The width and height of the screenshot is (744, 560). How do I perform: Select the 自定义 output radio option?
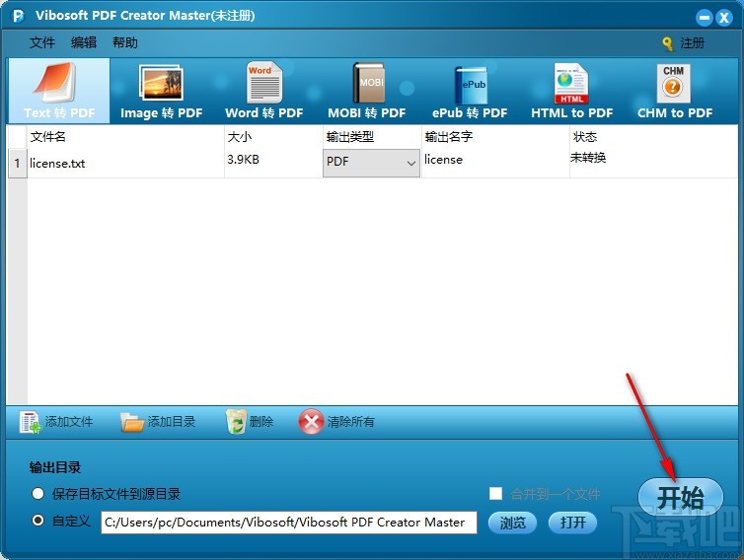click(37, 521)
